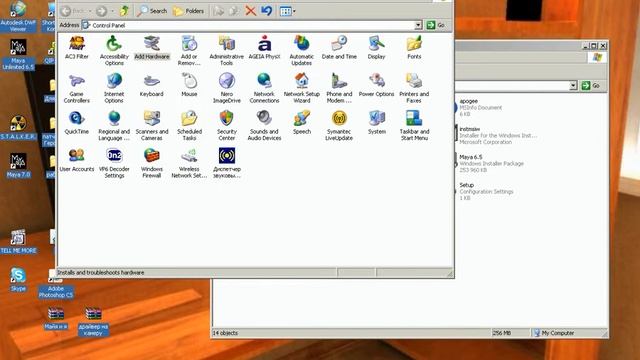The image size is (640, 360).
Task: Open Nero ImageDrive
Action: coord(227,88)
